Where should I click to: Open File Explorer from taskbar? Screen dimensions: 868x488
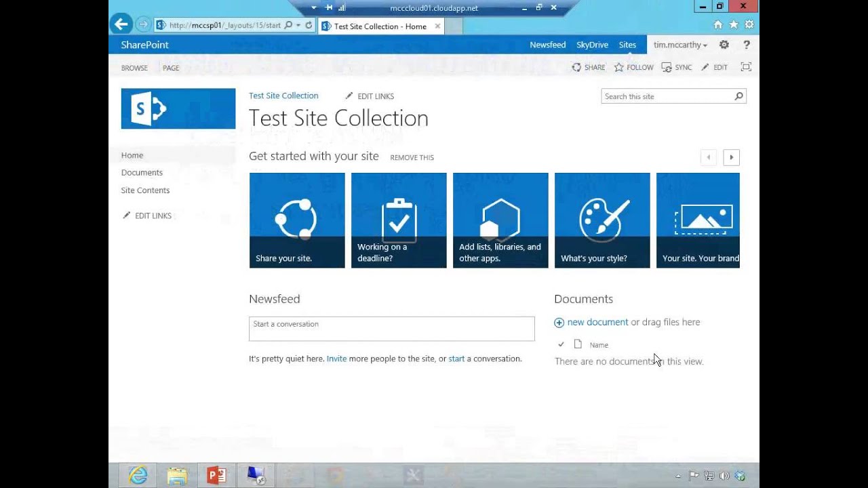(177, 476)
